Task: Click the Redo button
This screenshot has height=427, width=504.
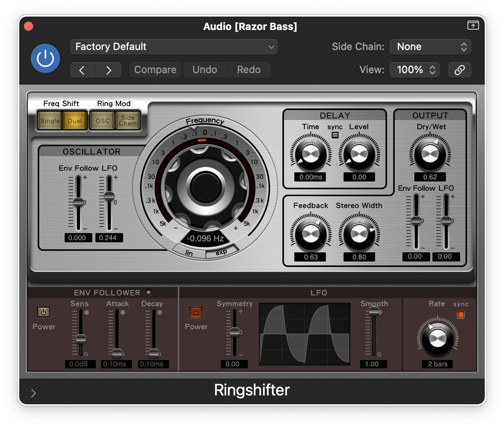Action: coord(249,70)
